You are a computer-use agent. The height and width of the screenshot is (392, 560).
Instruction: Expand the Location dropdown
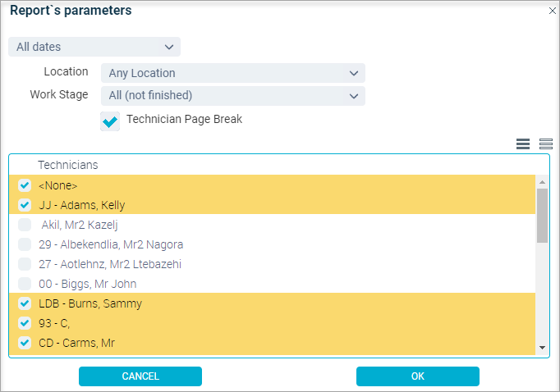point(233,73)
